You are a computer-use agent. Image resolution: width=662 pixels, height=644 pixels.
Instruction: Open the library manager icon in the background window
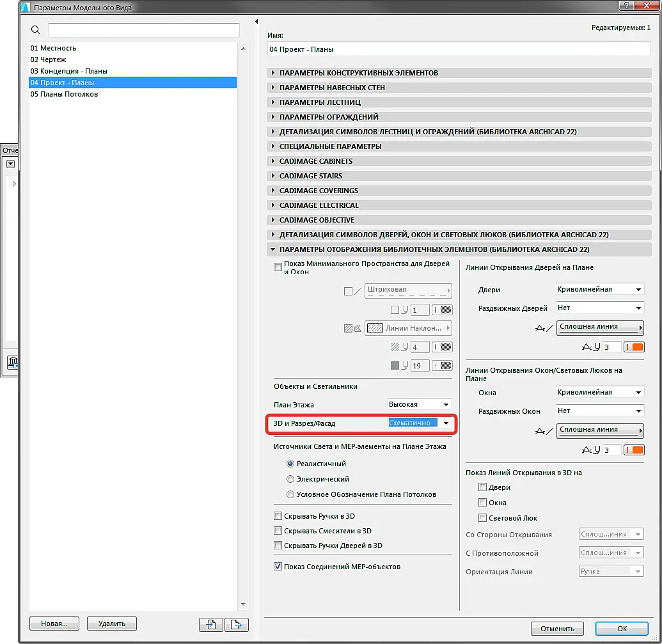point(13,362)
